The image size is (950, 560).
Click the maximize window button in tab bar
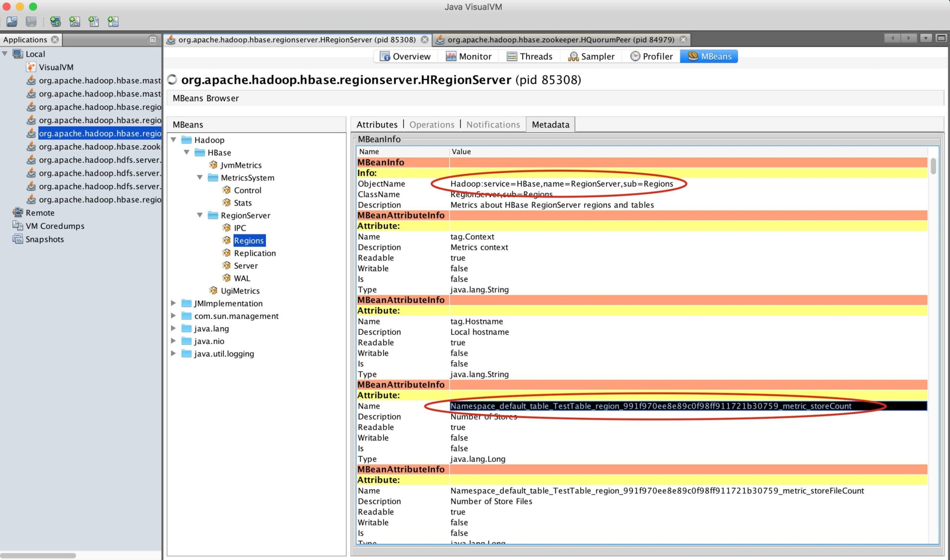pyautogui.click(x=941, y=38)
